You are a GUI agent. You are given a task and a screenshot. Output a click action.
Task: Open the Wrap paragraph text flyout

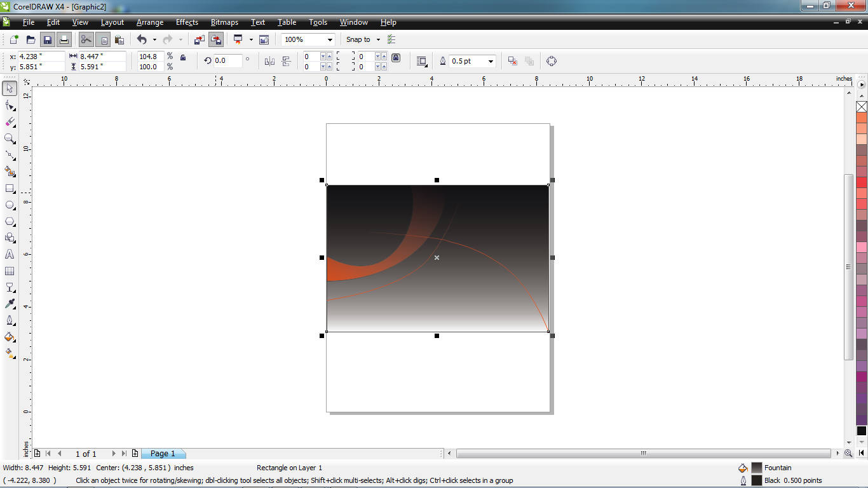click(421, 61)
